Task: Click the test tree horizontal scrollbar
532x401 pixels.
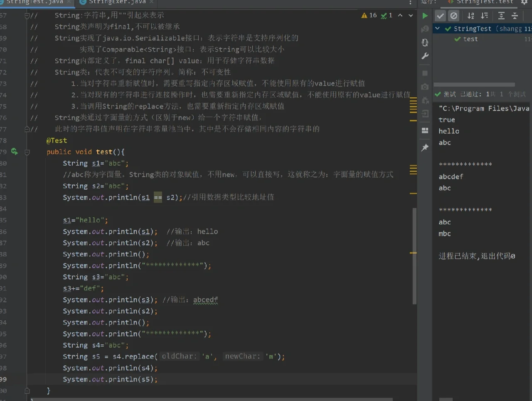Action: click(474, 84)
